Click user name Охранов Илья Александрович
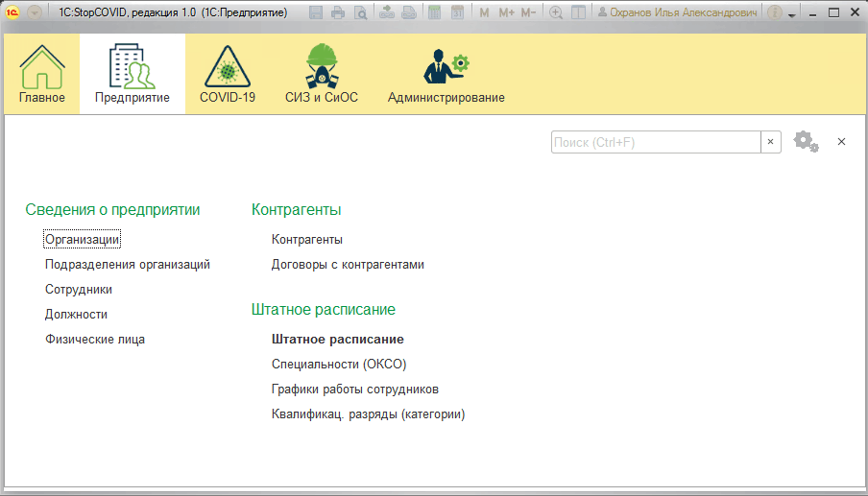Screen dimensions: 868x496 (x=677, y=12)
